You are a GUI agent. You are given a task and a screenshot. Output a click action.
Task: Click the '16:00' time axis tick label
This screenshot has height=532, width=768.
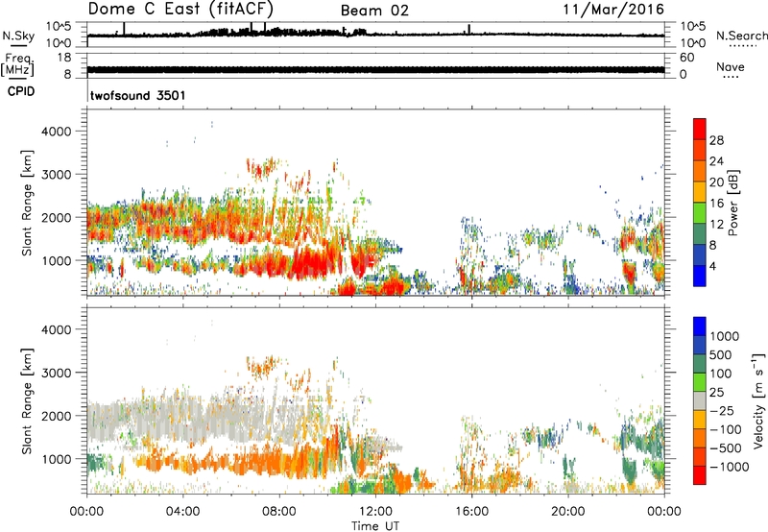[x=471, y=512]
